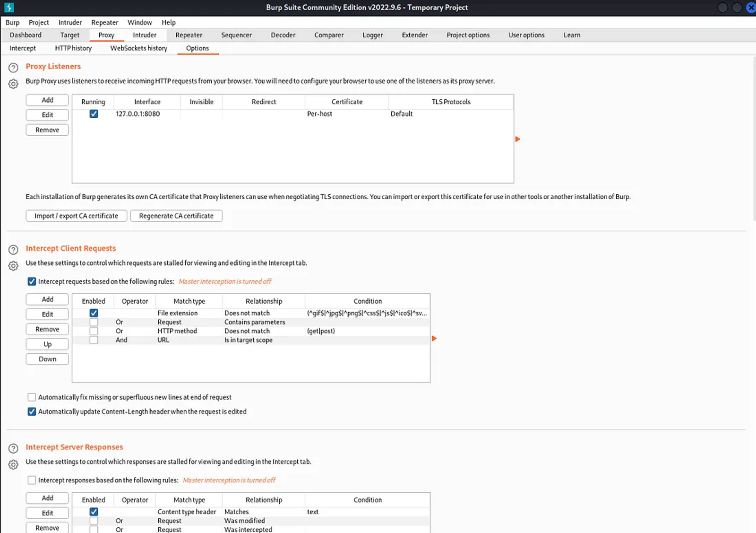The width and height of the screenshot is (756, 533).
Task: Enable the Was modified response rule
Action: pyautogui.click(x=94, y=521)
